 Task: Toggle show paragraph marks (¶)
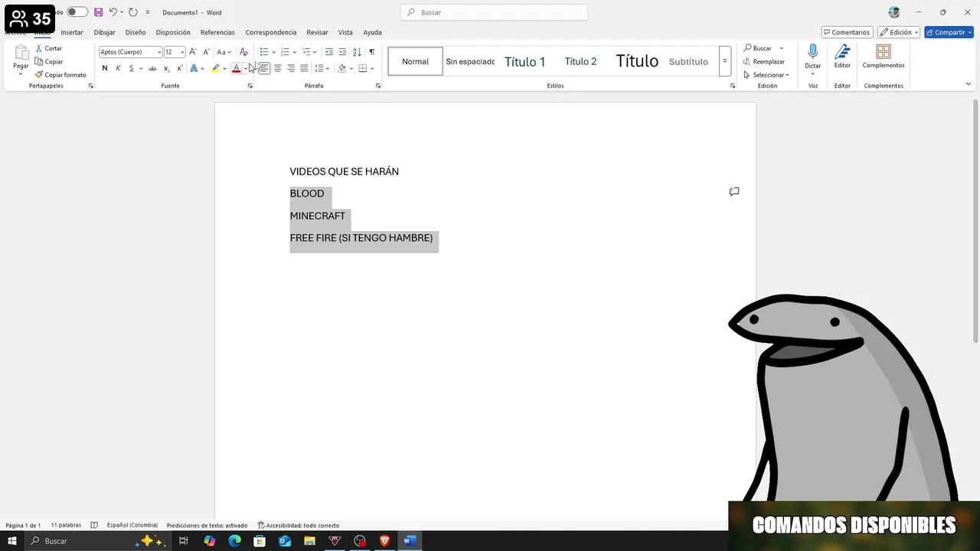pos(371,52)
